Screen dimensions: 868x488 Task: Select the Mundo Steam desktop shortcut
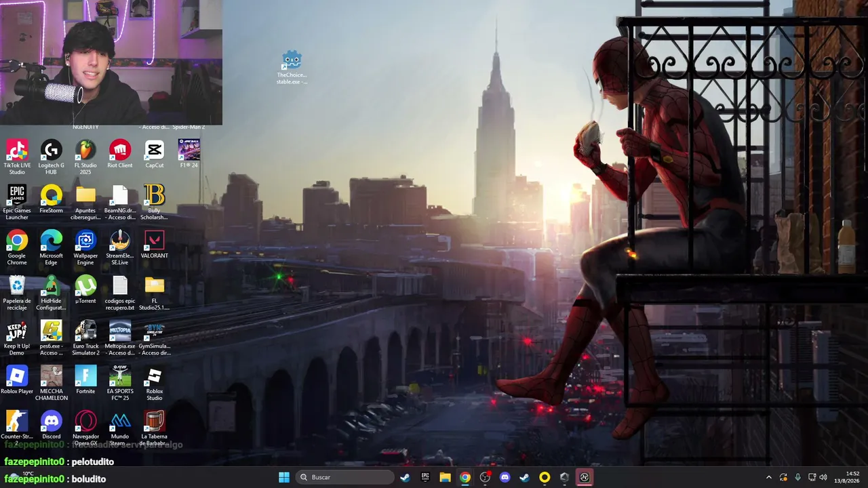click(120, 428)
